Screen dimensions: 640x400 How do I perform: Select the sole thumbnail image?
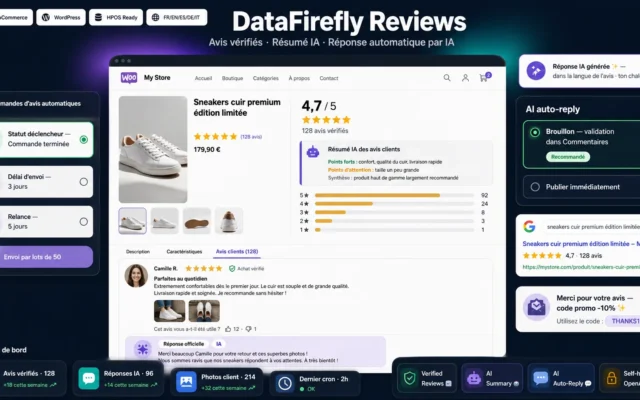pyautogui.click(x=197, y=221)
